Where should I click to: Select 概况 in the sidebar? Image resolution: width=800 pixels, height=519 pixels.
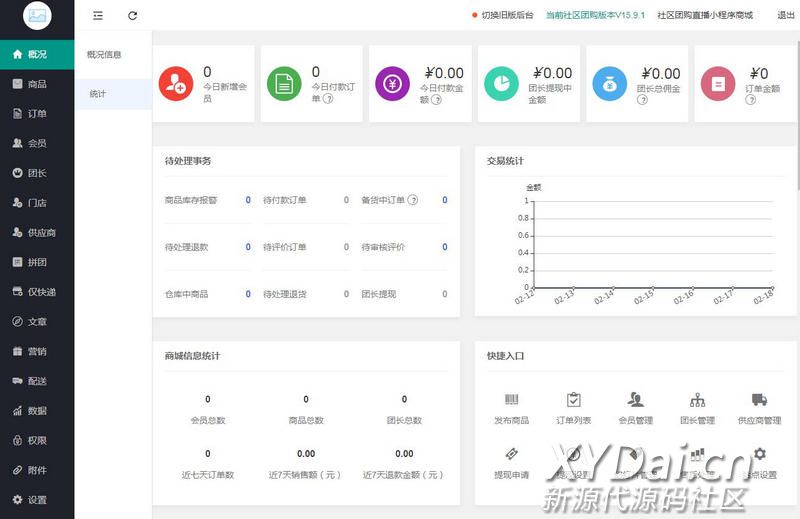point(37,54)
